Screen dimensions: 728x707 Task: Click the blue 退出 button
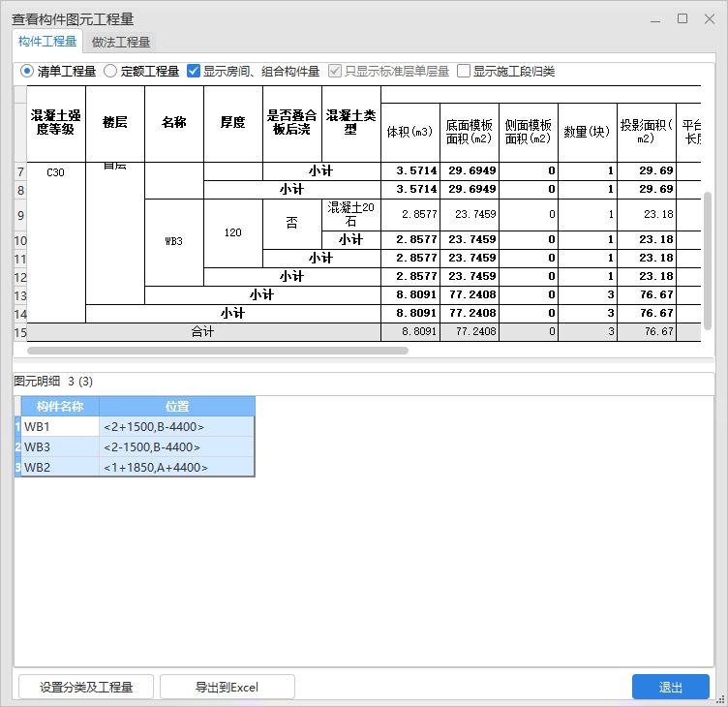click(671, 687)
